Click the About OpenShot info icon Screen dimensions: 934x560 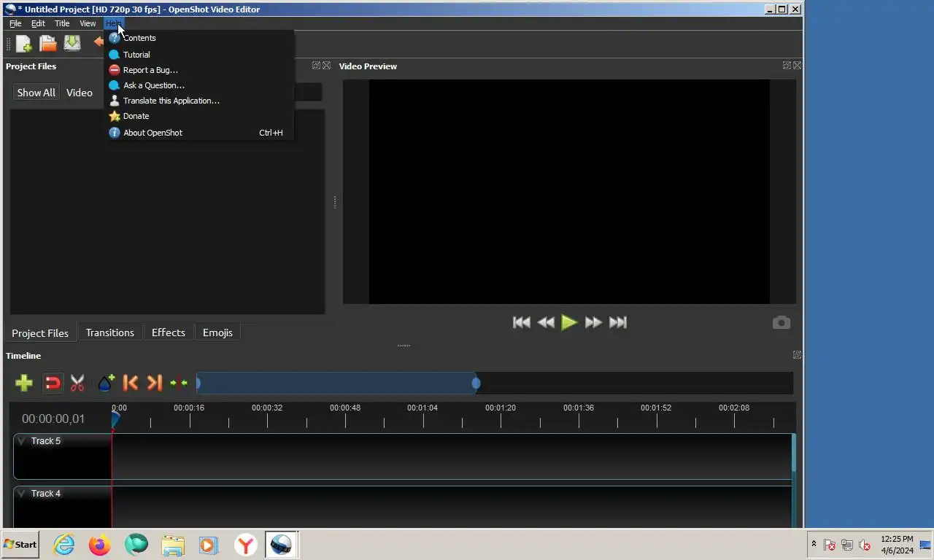pyautogui.click(x=114, y=133)
